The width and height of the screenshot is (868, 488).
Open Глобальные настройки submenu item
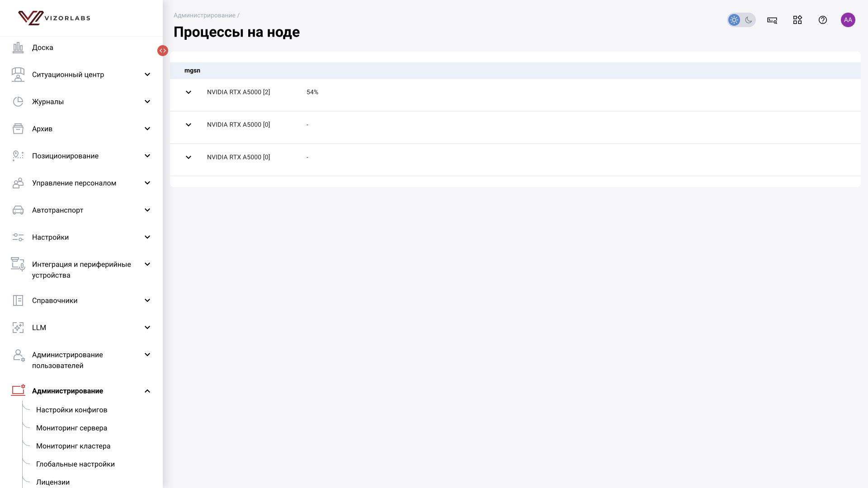[75, 464]
